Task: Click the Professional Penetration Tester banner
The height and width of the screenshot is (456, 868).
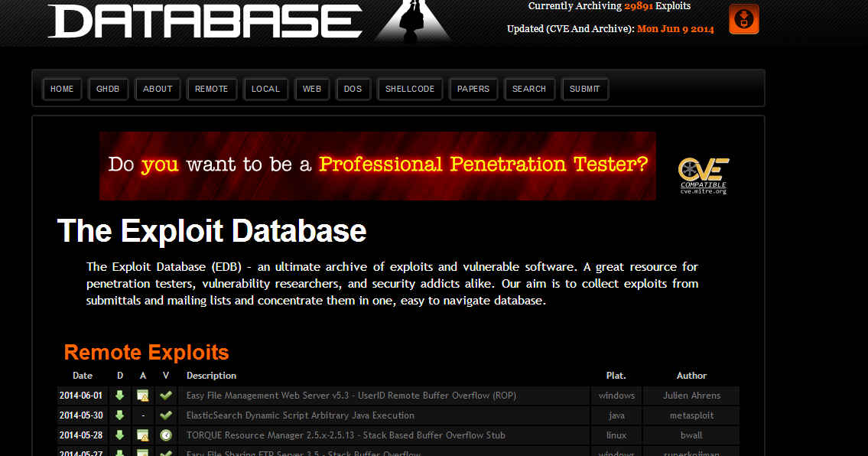Action: (x=378, y=166)
